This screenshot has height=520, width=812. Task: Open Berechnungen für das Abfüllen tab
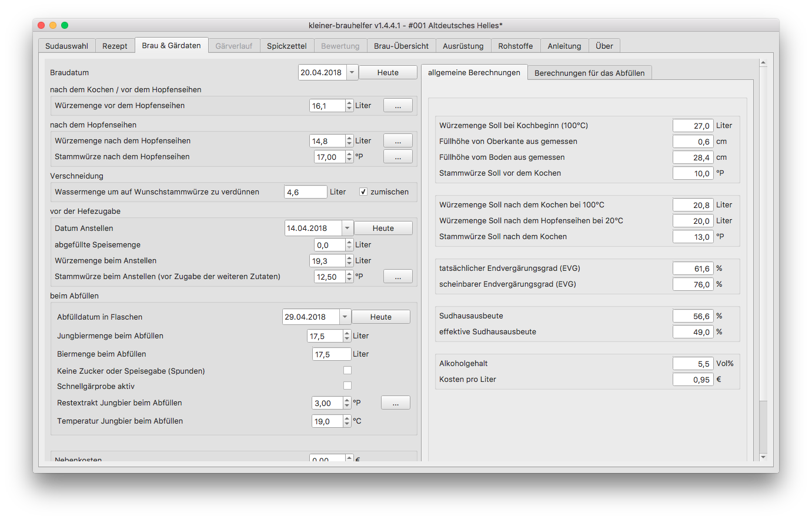[589, 73]
